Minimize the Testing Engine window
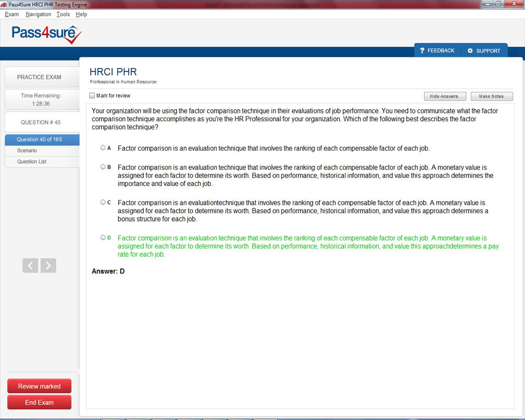Screen dimensions: 525x420 pos(488,4)
